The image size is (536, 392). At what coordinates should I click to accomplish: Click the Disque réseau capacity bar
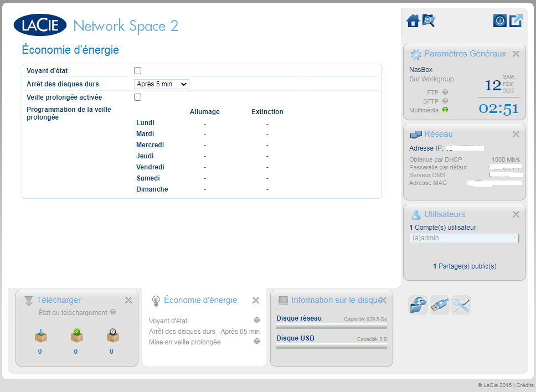pos(331,327)
